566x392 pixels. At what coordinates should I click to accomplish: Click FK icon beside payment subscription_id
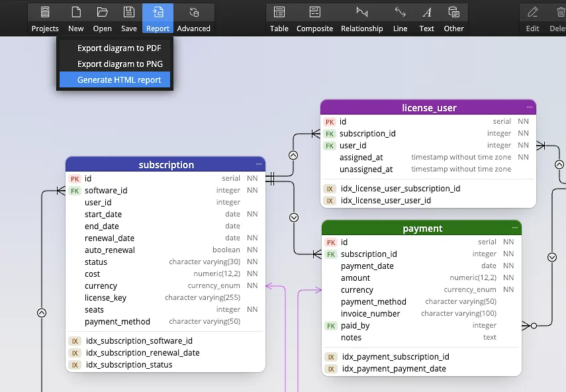[x=331, y=254]
